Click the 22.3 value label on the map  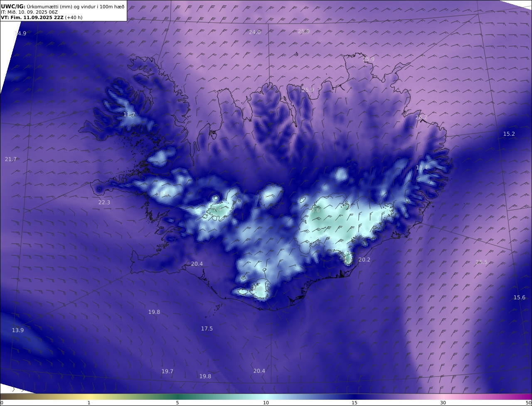[x=104, y=203]
